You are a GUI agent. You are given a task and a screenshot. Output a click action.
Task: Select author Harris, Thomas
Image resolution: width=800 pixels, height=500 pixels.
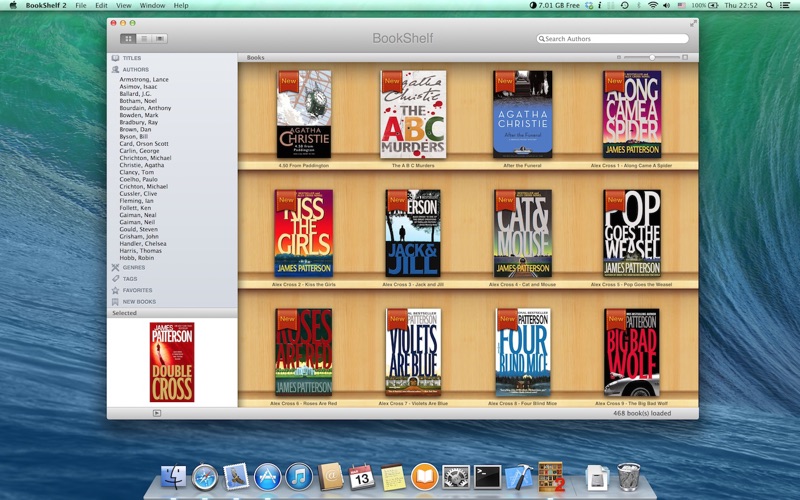(x=140, y=251)
